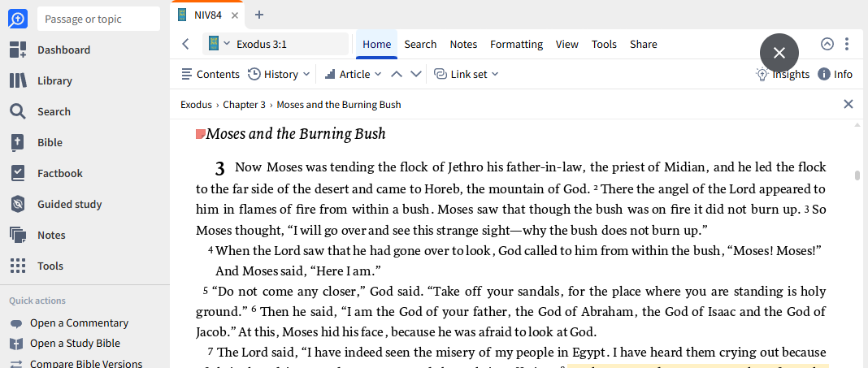Click the word Horeb in verse 1
Viewport: 868px width, 368px height.
[x=442, y=188]
